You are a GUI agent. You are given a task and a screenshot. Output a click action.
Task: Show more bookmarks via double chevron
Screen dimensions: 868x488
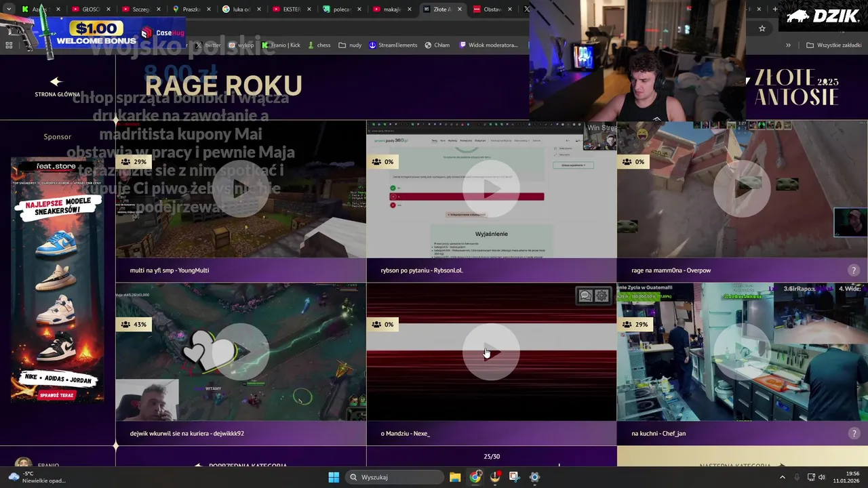pyautogui.click(x=788, y=45)
